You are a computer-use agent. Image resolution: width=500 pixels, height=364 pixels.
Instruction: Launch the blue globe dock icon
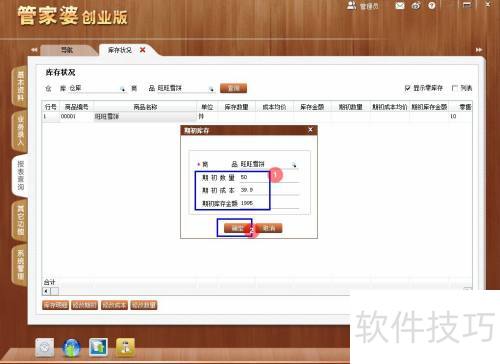(x=71, y=348)
